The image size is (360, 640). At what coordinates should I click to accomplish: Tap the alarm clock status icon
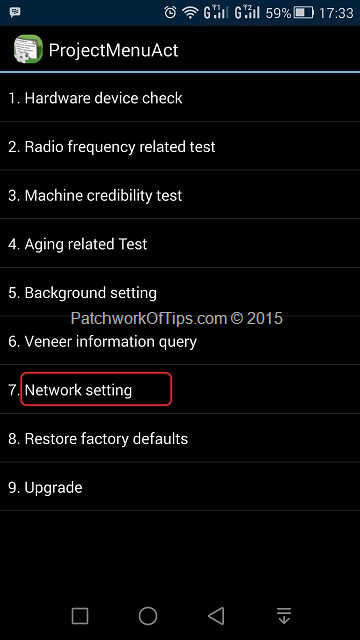(x=170, y=13)
